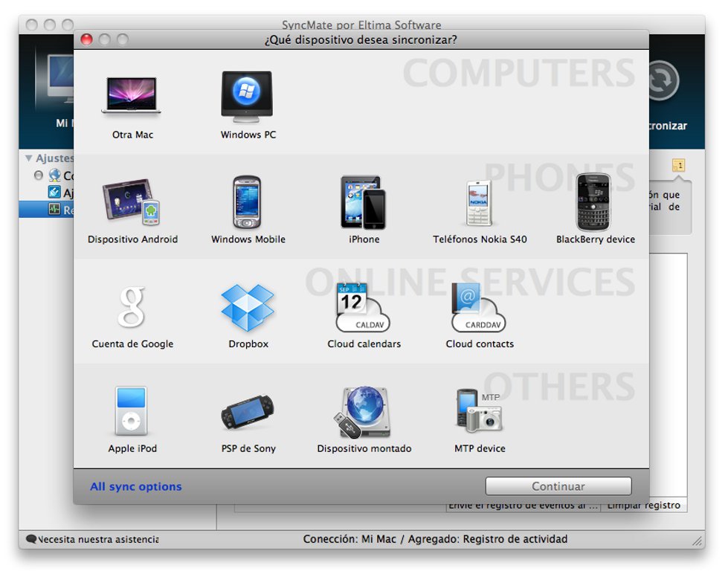The height and width of the screenshot is (571, 728).
Task: Select the Apple iPod icon
Action: (132, 411)
